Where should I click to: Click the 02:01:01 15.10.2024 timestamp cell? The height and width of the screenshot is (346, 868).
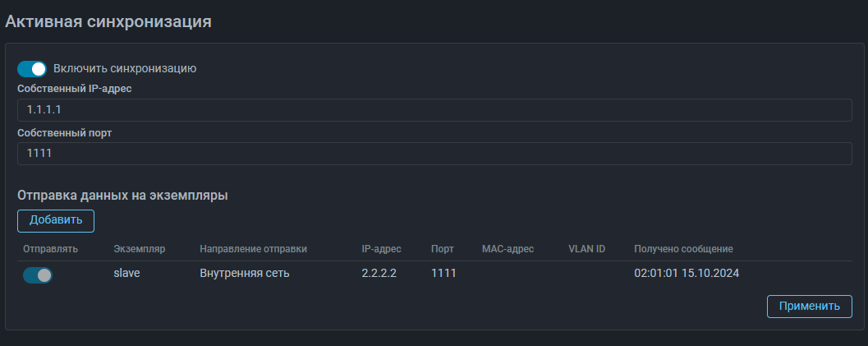point(687,274)
